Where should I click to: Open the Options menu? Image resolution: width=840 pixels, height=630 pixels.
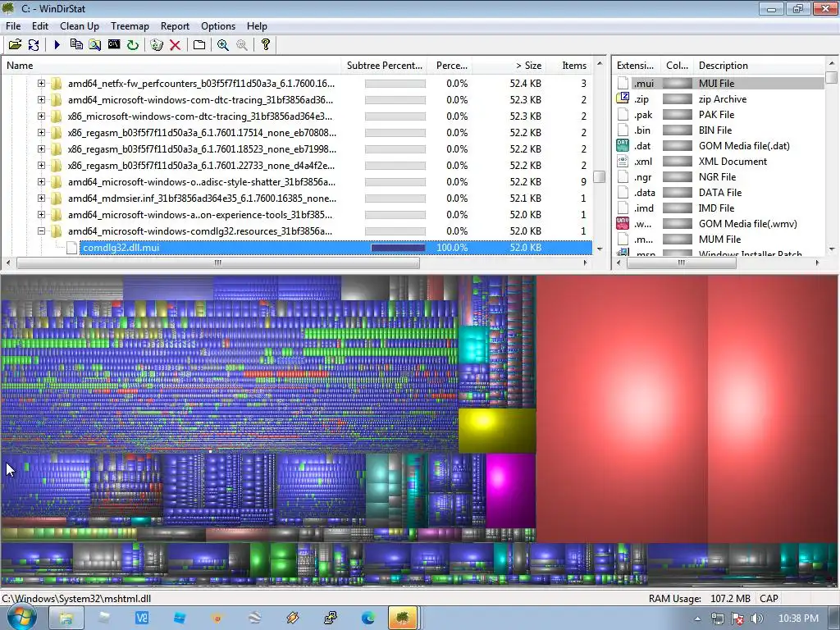pos(218,25)
